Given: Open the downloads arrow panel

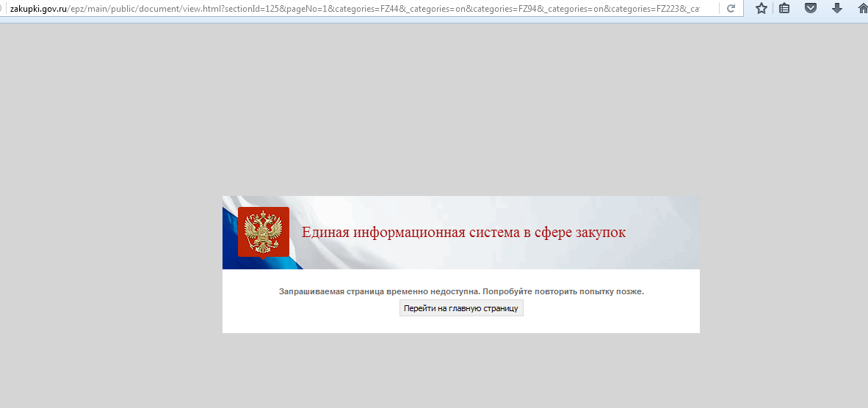Looking at the screenshot, I should click(836, 9).
